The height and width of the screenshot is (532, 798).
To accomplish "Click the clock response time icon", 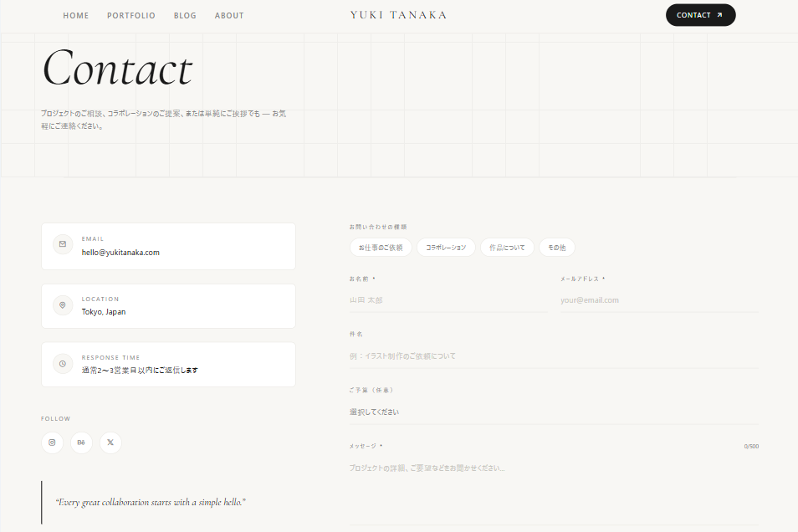I will (63, 364).
